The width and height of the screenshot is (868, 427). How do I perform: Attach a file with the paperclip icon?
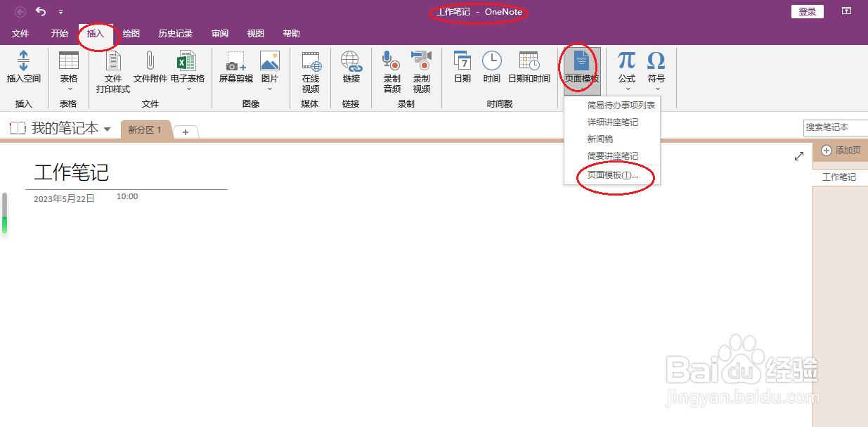150,61
